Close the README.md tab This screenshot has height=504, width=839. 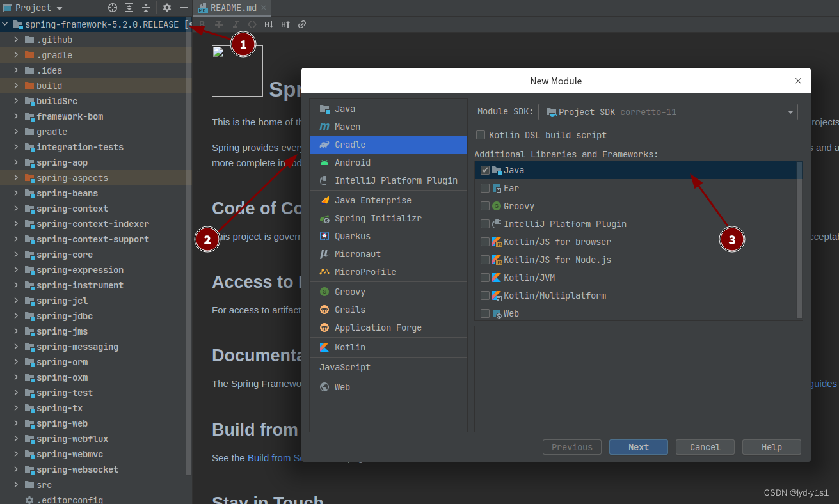click(x=264, y=8)
